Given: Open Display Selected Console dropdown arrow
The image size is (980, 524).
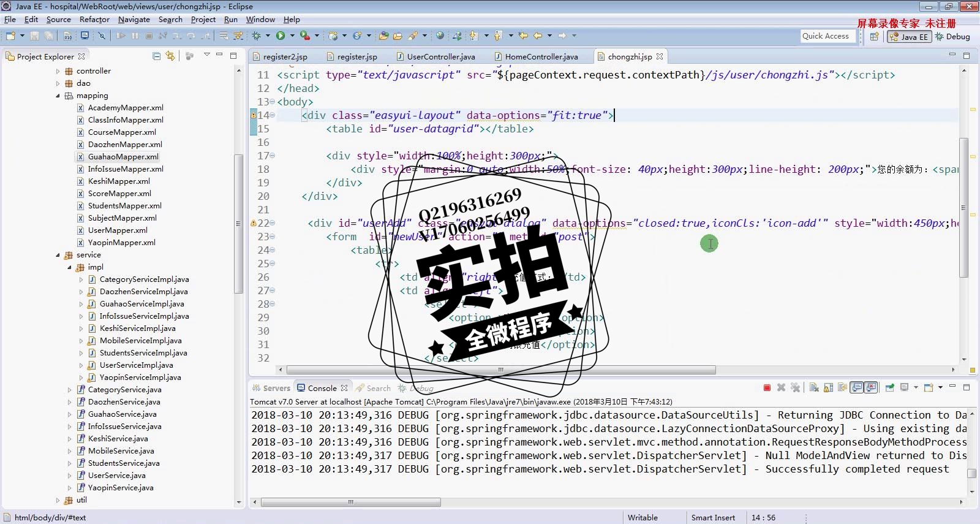Looking at the screenshot, I should pyautogui.click(x=916, y=387).
